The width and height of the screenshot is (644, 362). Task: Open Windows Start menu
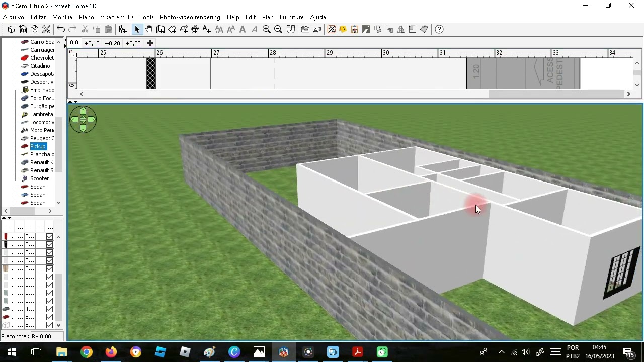[12, 352]
